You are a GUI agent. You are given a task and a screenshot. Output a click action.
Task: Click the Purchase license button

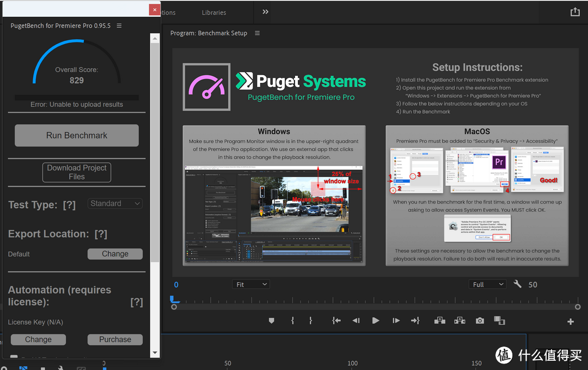(x=115, y=339)
